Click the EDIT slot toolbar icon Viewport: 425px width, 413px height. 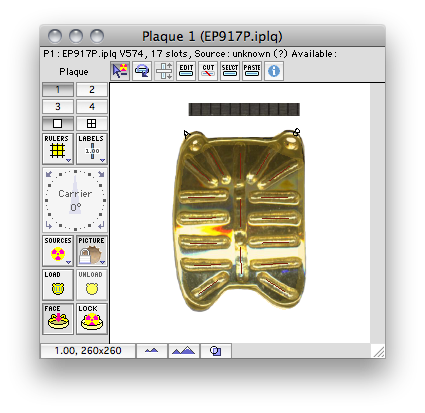pos(186,71)
